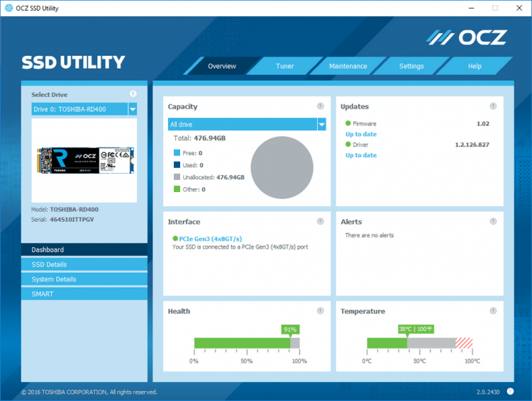Open the Temperature panel help icon
532x401 pixels.
(493, 311)
